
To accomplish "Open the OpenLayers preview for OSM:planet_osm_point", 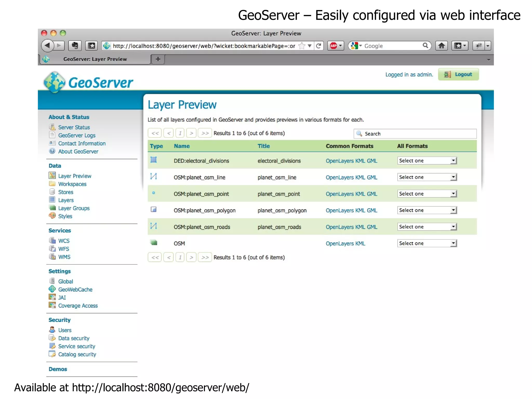I will [x=340, y=194].
